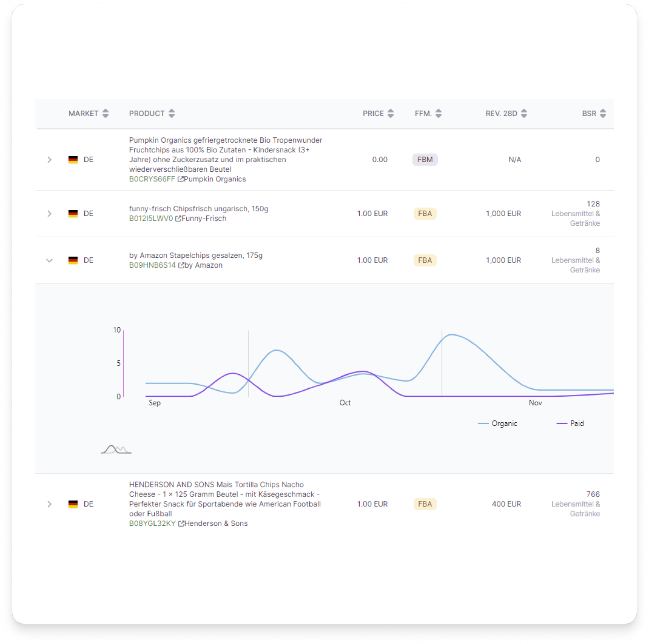Viewport: 649px width, 644px height.
Task: Click ASIN B08YGL32KY link
Action: pyautogui.click(x=152, y=524)
